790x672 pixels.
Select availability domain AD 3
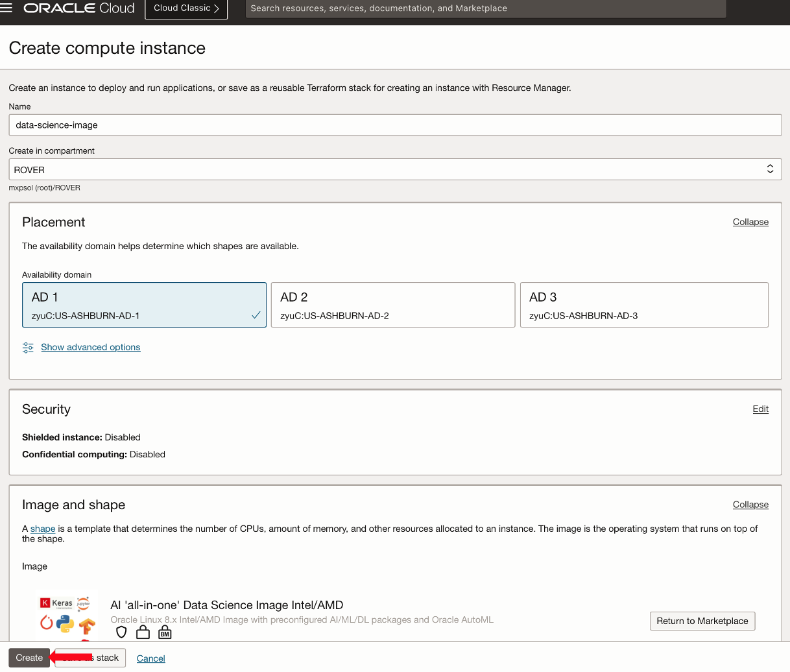tap(644, 304)
